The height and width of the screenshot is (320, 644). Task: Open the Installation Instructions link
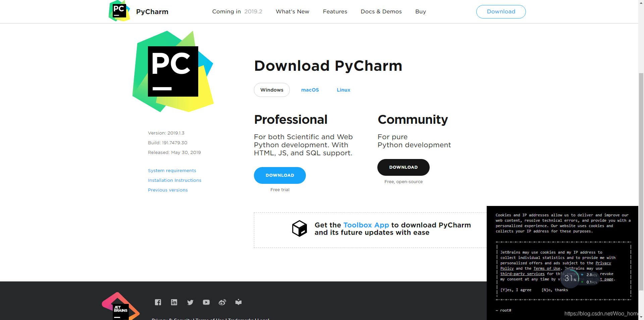(175, 180)
